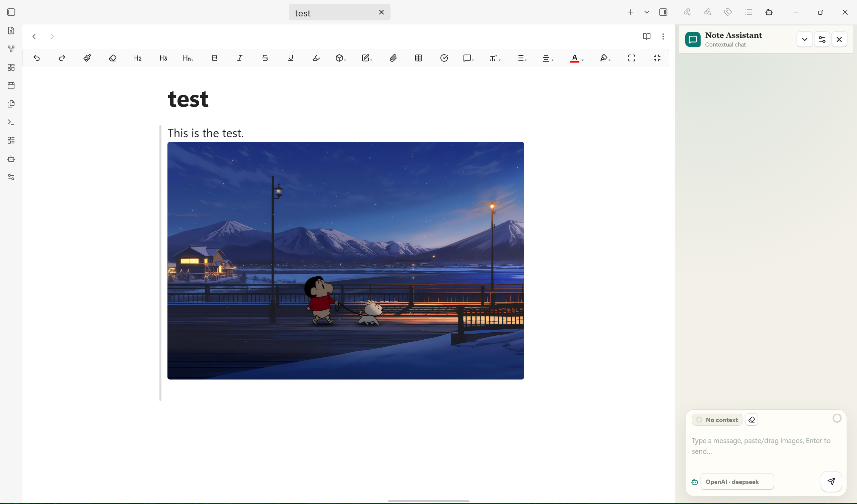This screenshot has width=857, height=504.
Task: Open the outgoing links tab in right sidebar
Action: point(708,12)
